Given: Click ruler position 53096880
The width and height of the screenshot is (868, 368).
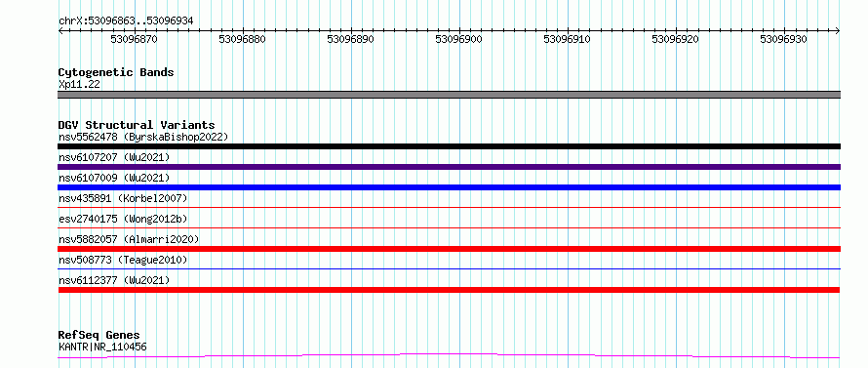Looking at the screenshot, I should click(x=242, y=39).
